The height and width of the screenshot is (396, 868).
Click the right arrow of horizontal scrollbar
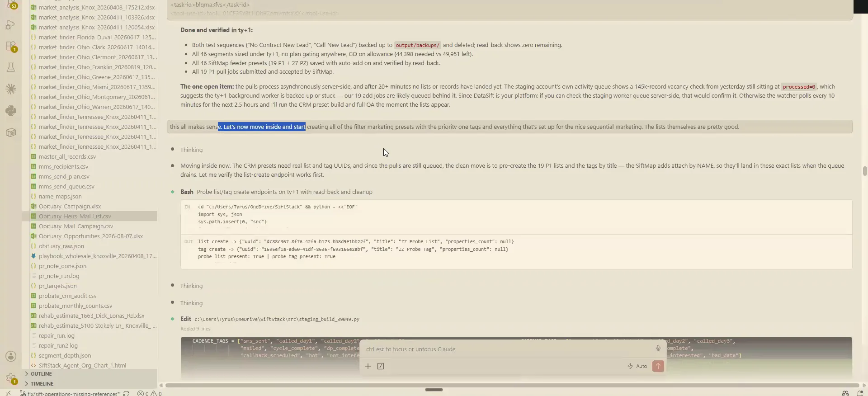863,386
